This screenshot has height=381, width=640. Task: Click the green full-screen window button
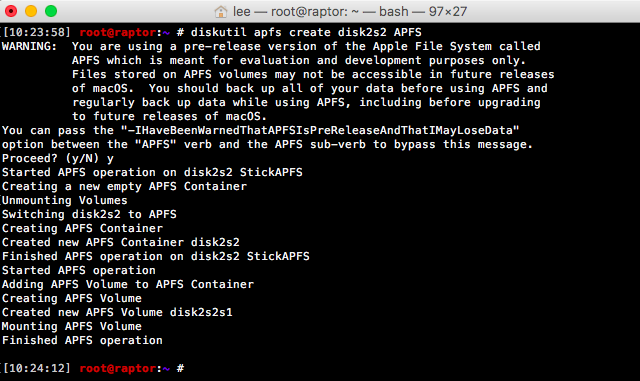click(x=51, y=11)
